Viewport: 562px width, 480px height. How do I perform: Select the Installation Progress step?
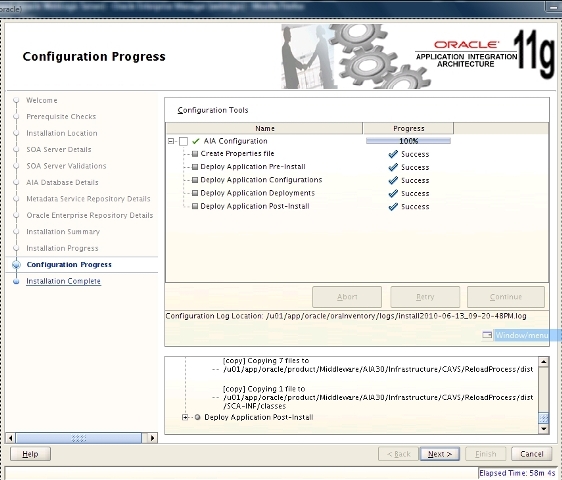pyautogui.click(x=62, y=248)
